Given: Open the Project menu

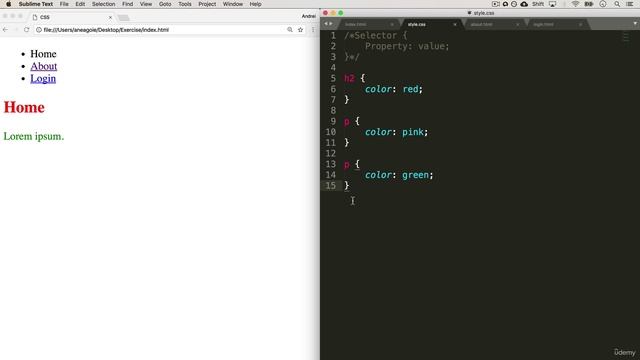Looking at the screenshot, I should click(207, 4).
